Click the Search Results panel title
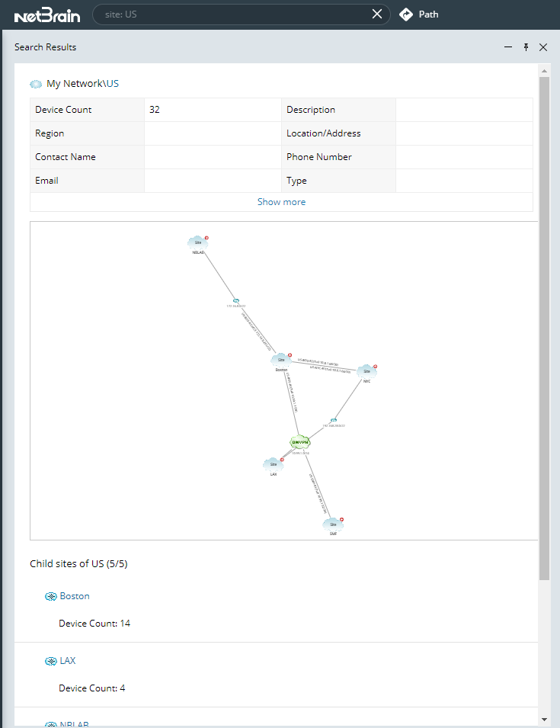The image size is (560, 728). click(45, 47)
